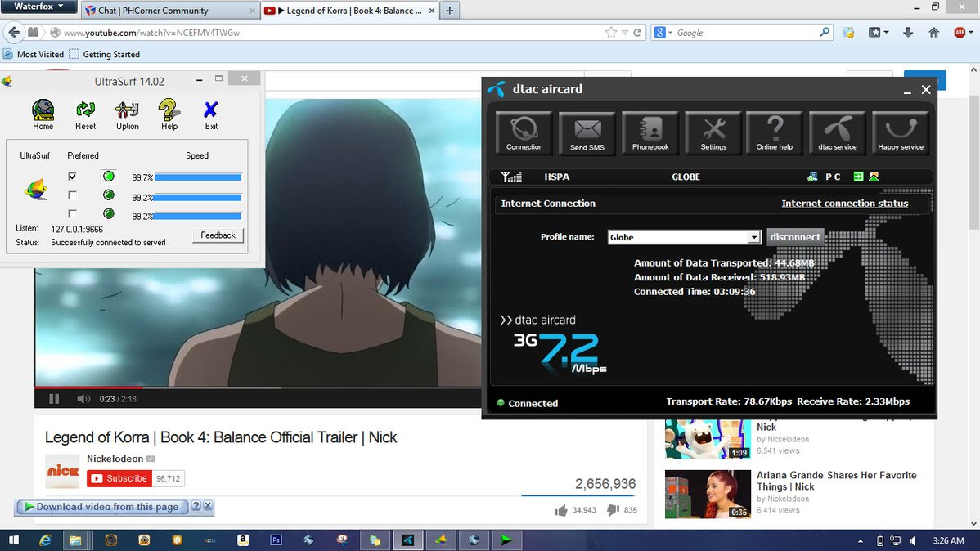Click the Ariana Grande video thumbnail
The width and height of the screenshot is (980, 551).
708,494
